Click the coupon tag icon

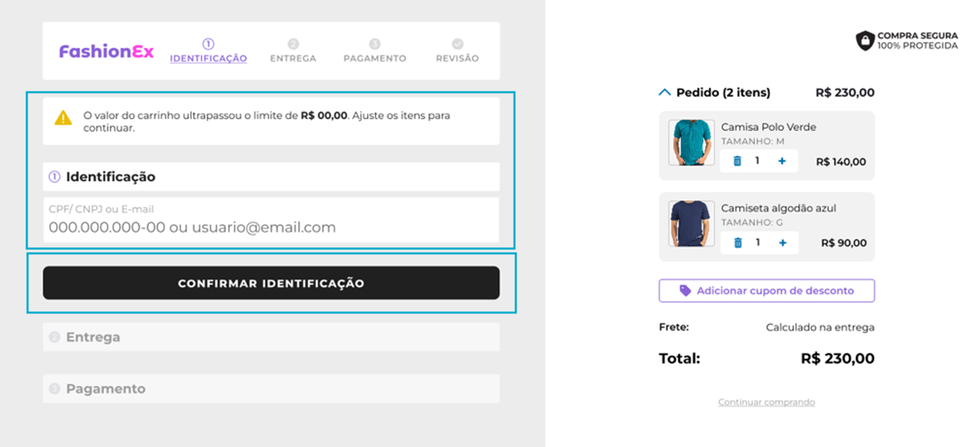[685, 291]
